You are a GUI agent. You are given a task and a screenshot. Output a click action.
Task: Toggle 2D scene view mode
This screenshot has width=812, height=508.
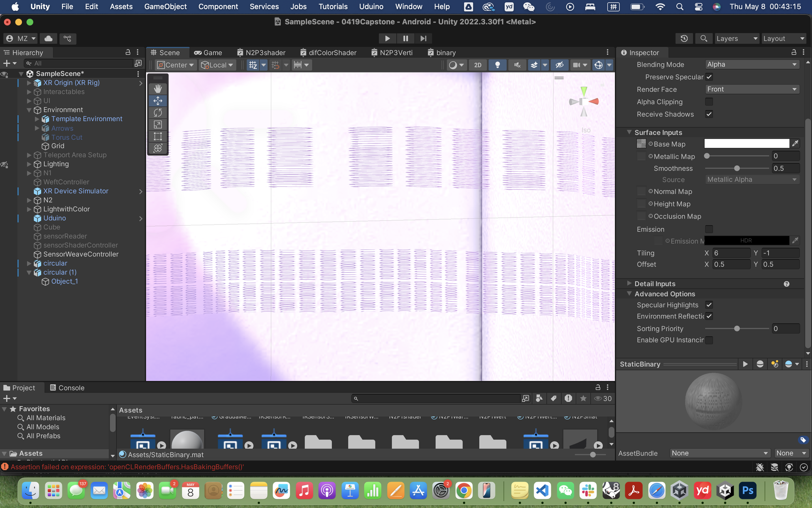477,65
